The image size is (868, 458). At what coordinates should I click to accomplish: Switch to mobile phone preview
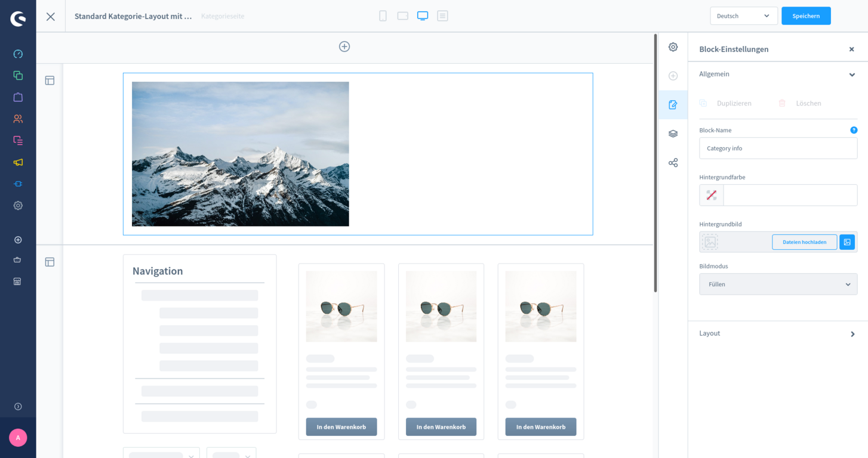(383, 16)
